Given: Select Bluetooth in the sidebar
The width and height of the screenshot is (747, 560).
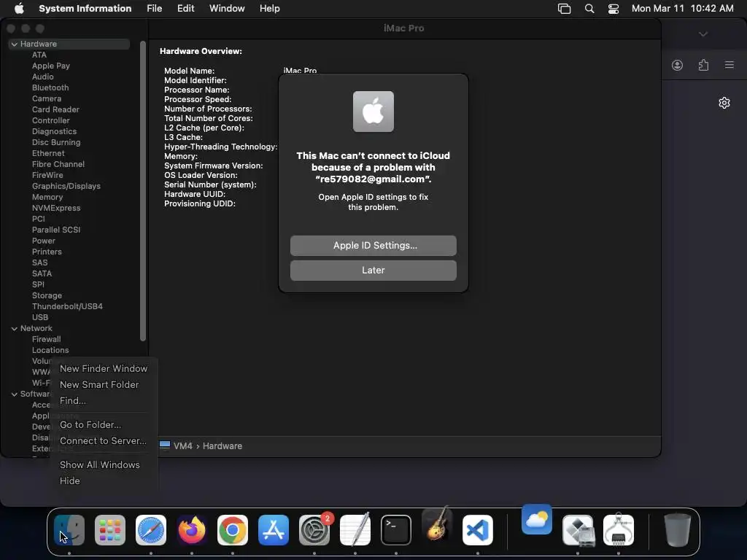Looking at the screenshot, I should pos(50,87).
